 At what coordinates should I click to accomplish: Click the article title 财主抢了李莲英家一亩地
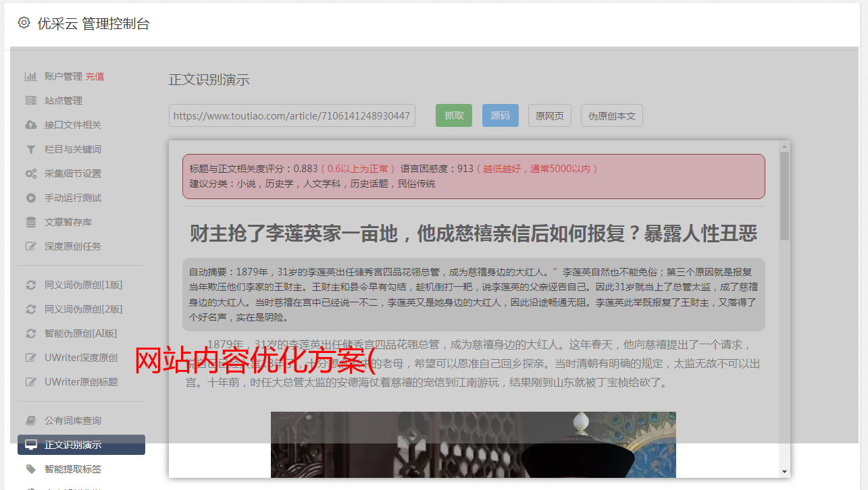474,234
